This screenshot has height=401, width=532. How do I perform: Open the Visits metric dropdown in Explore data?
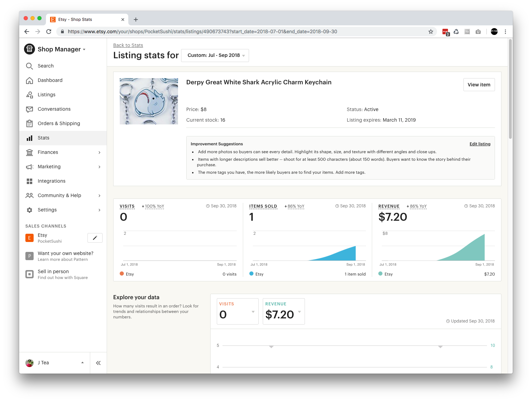click(x=238, y=311)
